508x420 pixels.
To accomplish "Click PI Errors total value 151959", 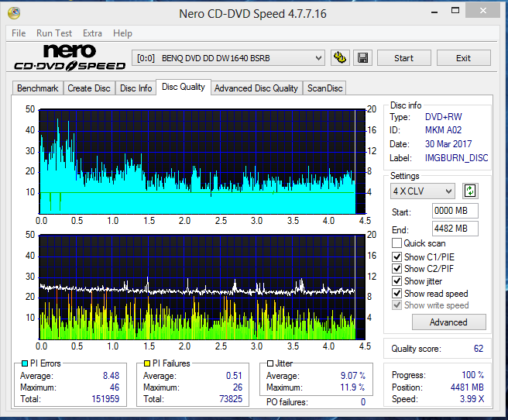I will click(x=105, y=398).
